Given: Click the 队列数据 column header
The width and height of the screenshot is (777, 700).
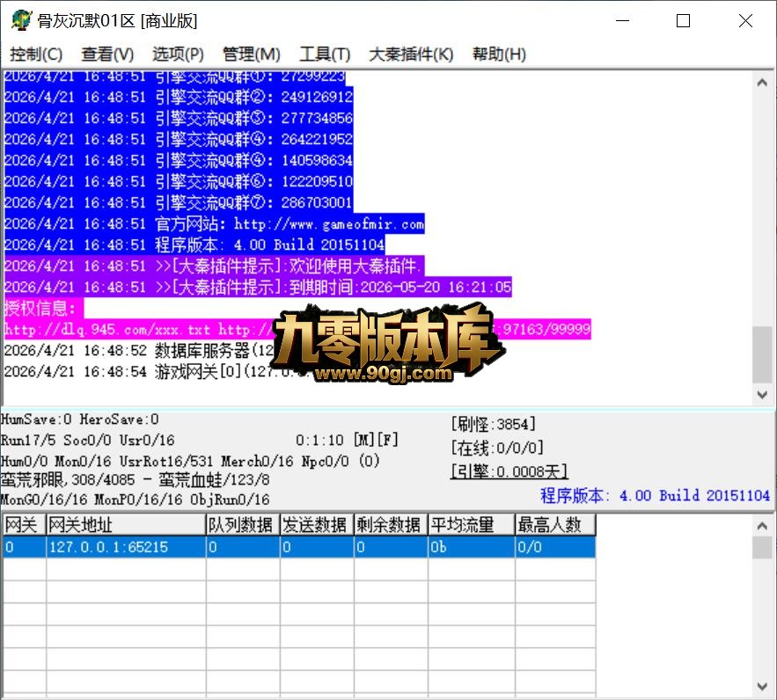Looking at the screenshot, I should pyautogui.click(x=243, y=525).
